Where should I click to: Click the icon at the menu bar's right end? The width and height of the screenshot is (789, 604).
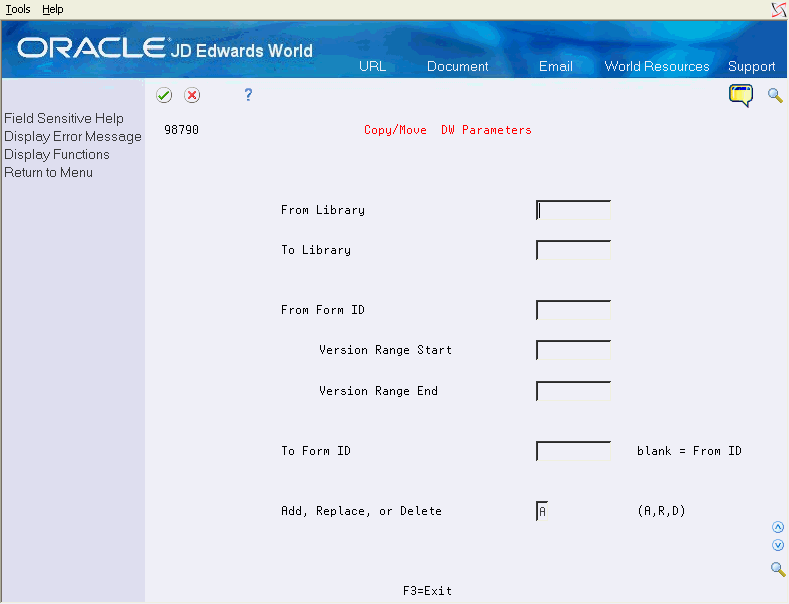coord(779,10)
